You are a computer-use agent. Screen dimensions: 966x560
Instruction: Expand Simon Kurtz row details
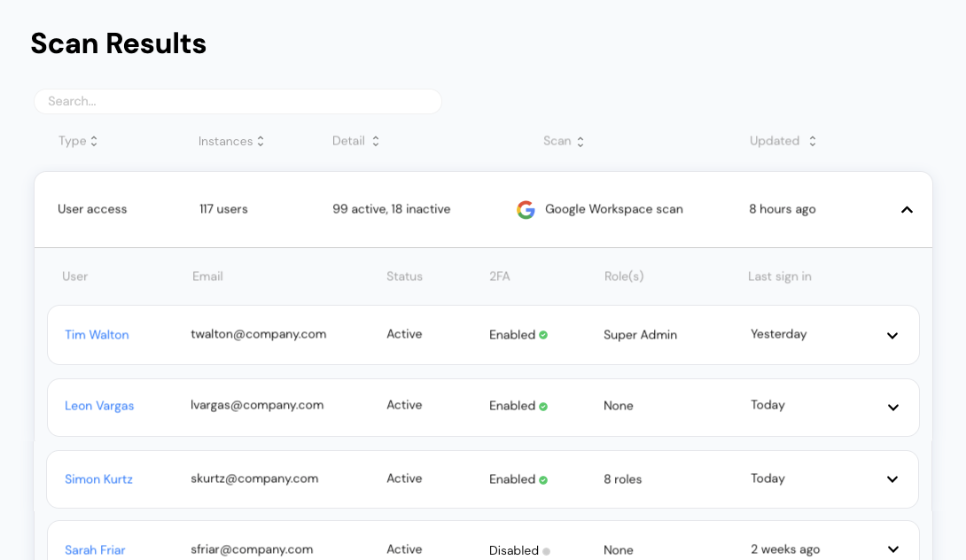click(x=892, y=479)
